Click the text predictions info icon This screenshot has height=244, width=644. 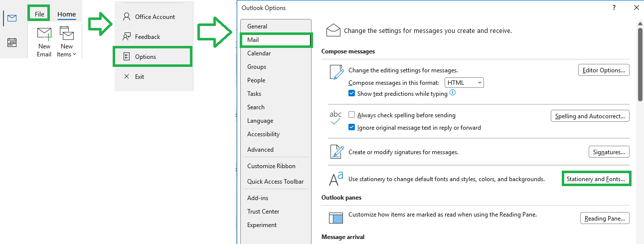453,93
